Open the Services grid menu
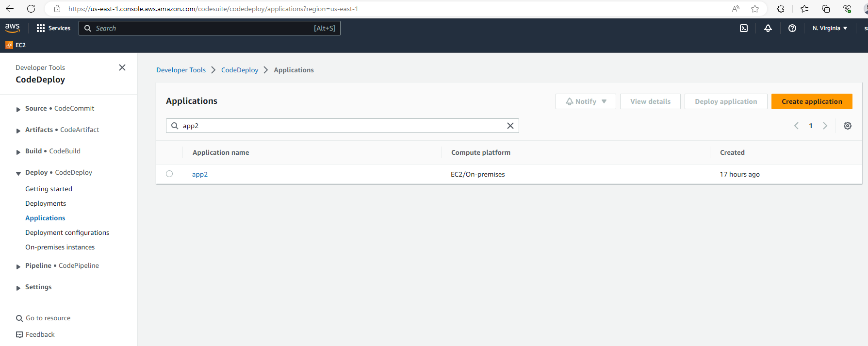This screenshot has height=346, width=868. tap(53, 28)
